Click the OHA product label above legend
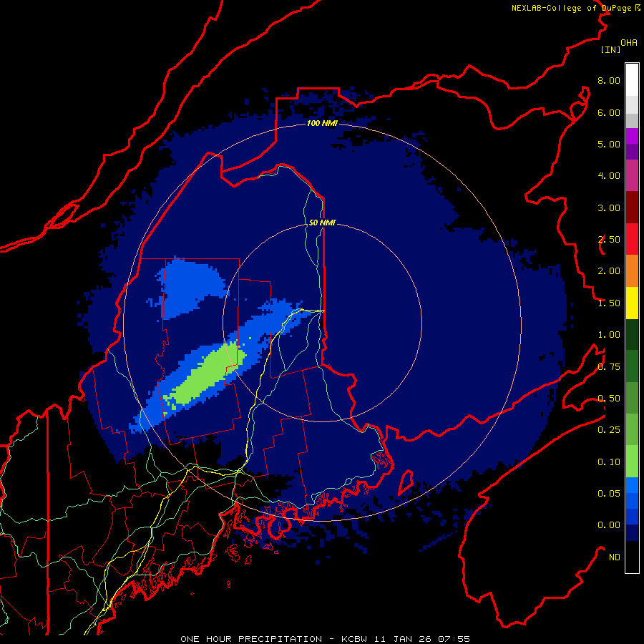This screenshot has width=644, height=644. point(629,43)
